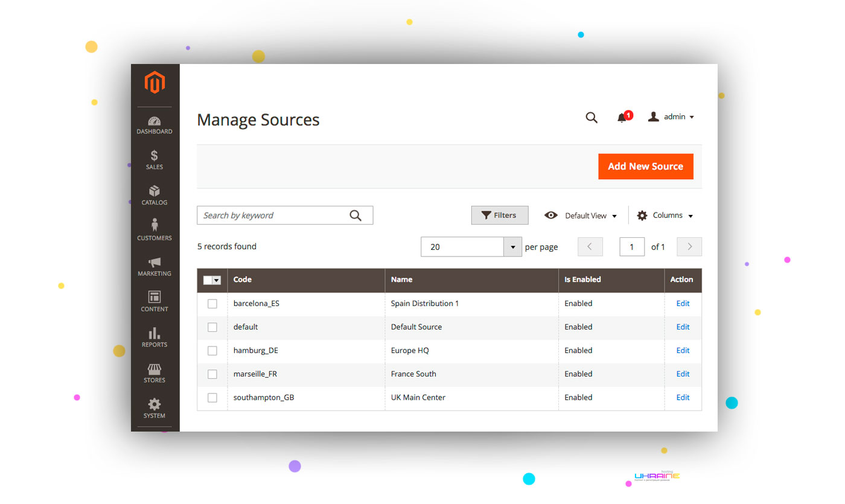Go to the previous page arrow
Screen dimensions: 845x504
tap(590, 247)
